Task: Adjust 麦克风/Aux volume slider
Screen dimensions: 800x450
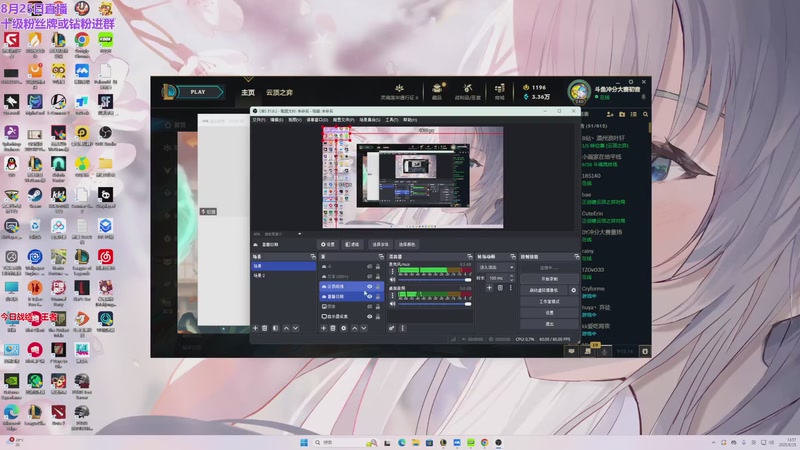Action: click(434, 280)
